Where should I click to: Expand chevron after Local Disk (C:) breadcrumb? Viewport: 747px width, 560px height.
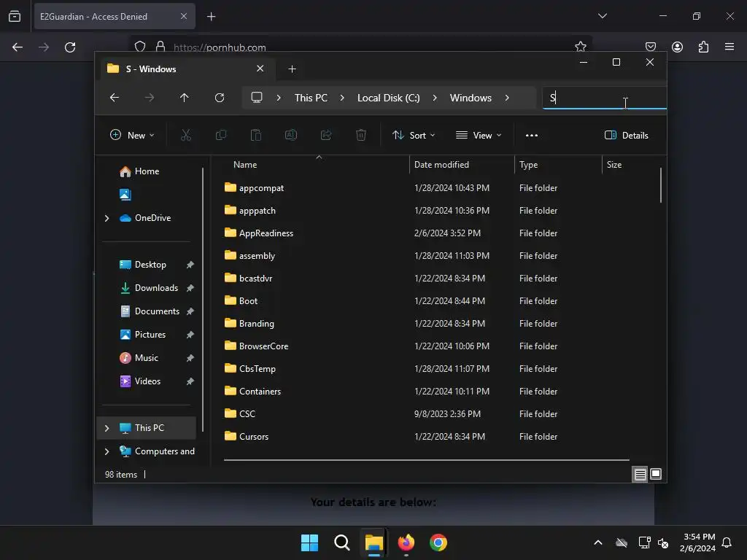coord(435,98)
